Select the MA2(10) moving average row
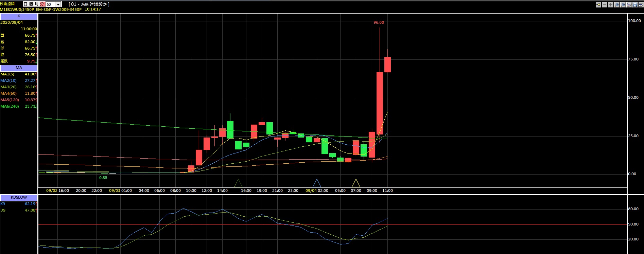Image resolution: width=644 pixels, height=254 pixels. 19,80
